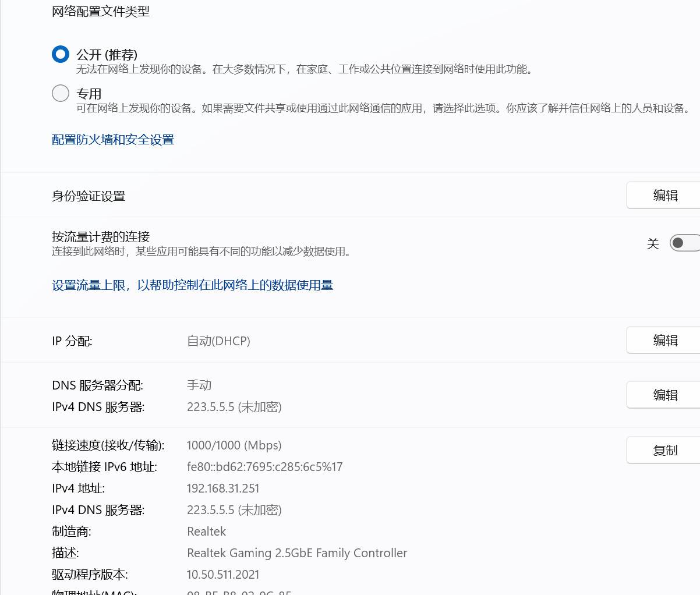Click the 复制 button for network properties
The width and height of the screenshot is (700, 595).
pyautogui.click(x=664, y=451)
